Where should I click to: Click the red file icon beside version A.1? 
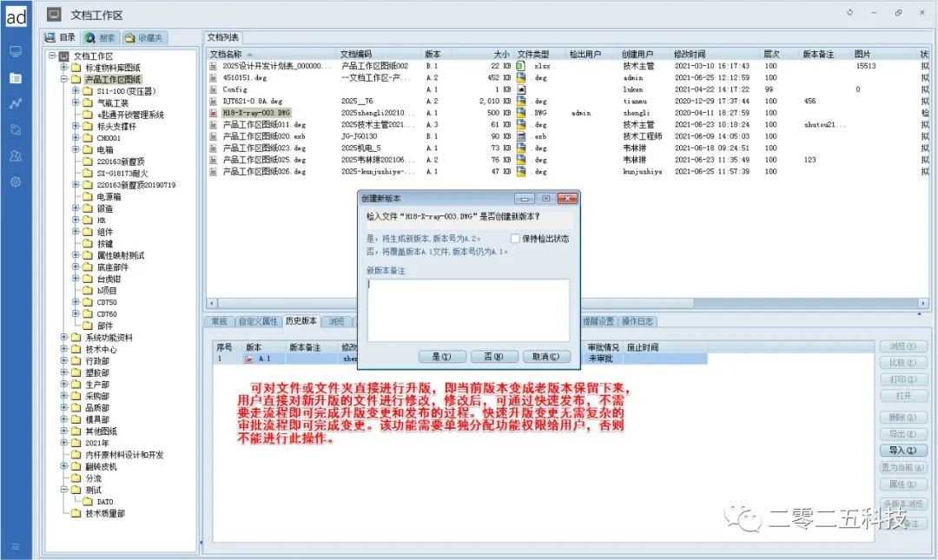coord(249,359)
